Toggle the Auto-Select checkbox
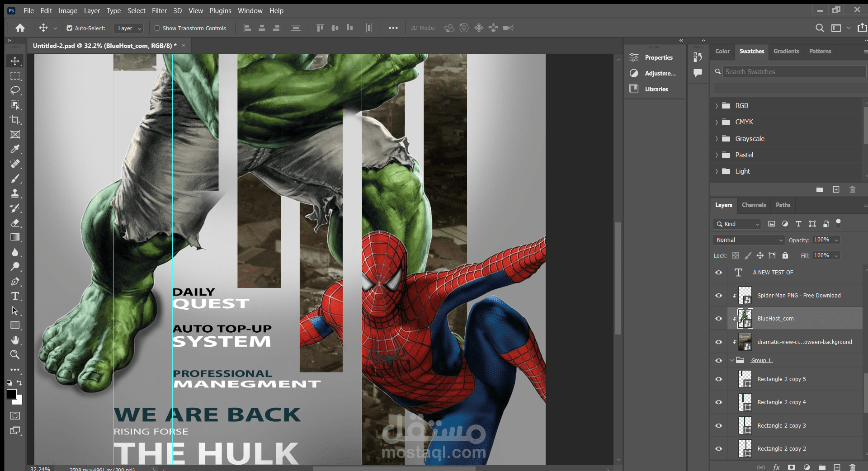Viewport: 868px width, 471px height. pos(70,28)
